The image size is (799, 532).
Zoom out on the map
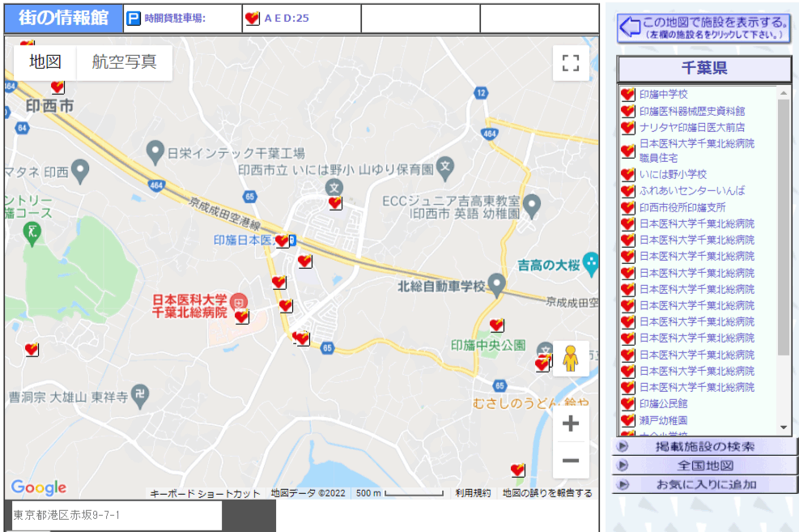point(571,461)
